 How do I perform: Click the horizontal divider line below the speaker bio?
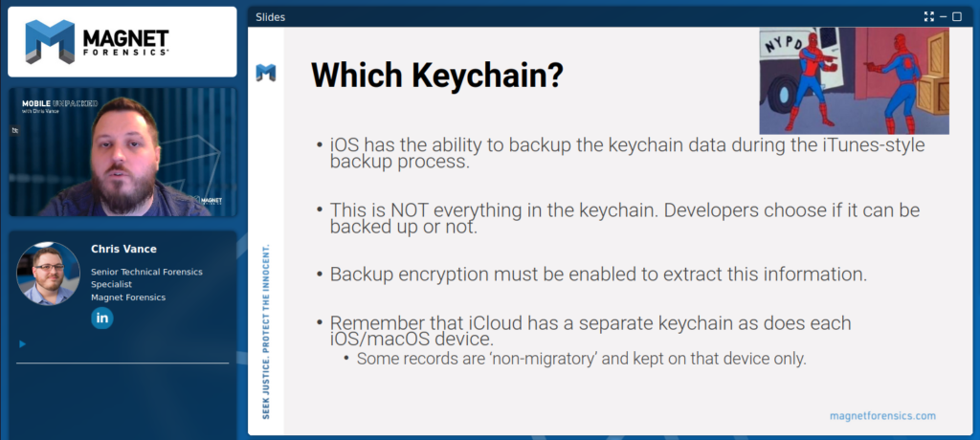pyautogui.click(x=122, y=363)
